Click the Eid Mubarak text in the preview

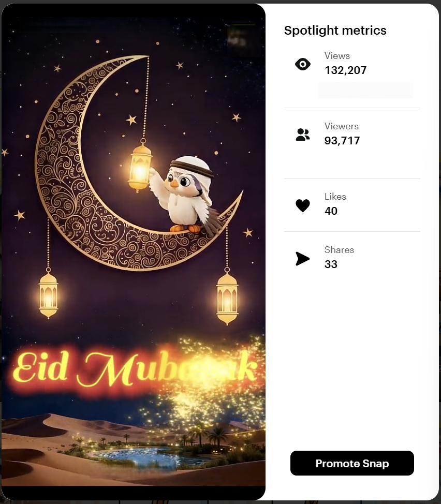pyautogui.click(x=135, y=368)
